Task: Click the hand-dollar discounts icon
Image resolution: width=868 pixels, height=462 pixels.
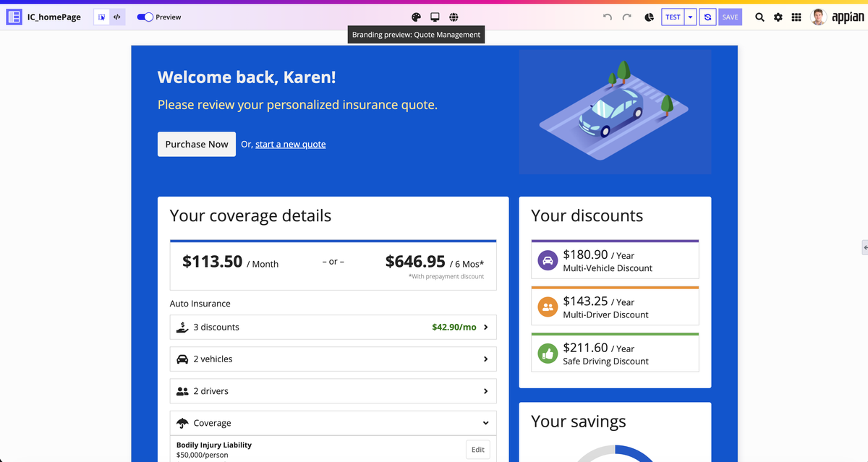Action: [x=183, y=327]
